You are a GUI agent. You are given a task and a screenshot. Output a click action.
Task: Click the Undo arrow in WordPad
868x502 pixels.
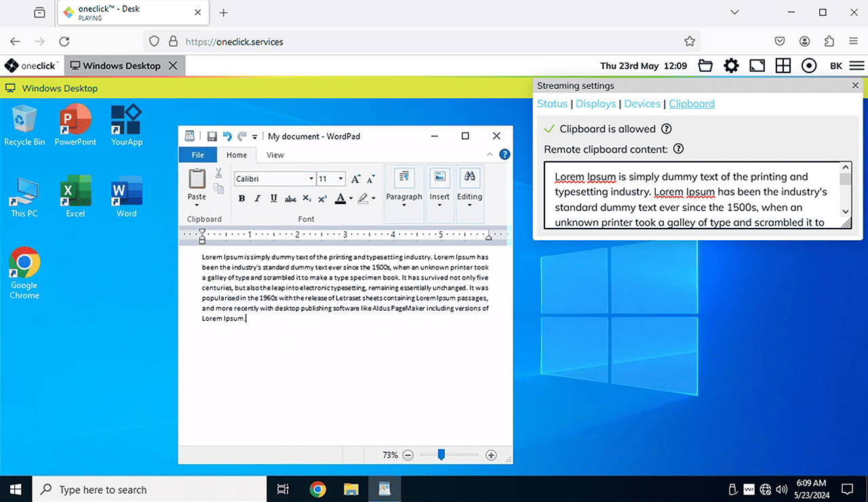(227, 136)
